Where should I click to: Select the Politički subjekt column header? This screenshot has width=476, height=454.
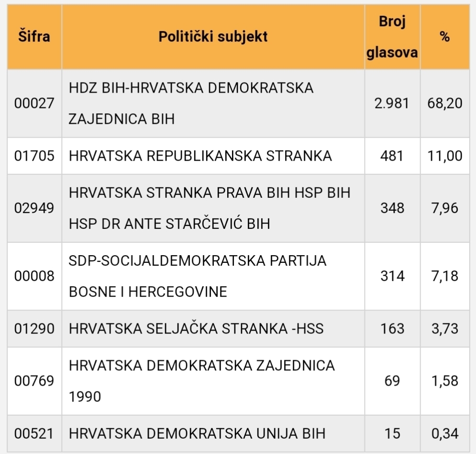[213, 37]
